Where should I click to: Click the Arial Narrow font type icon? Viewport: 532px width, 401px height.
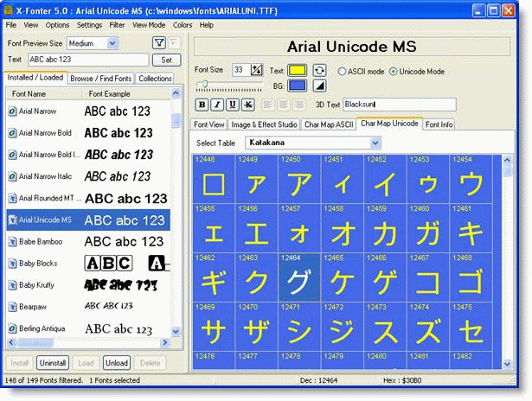click(x=12, y=111)
